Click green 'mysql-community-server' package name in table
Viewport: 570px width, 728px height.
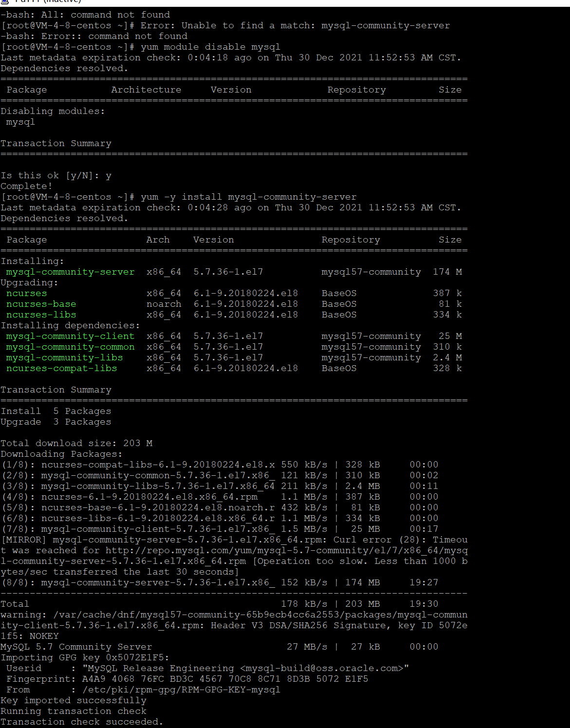[70, 272]
